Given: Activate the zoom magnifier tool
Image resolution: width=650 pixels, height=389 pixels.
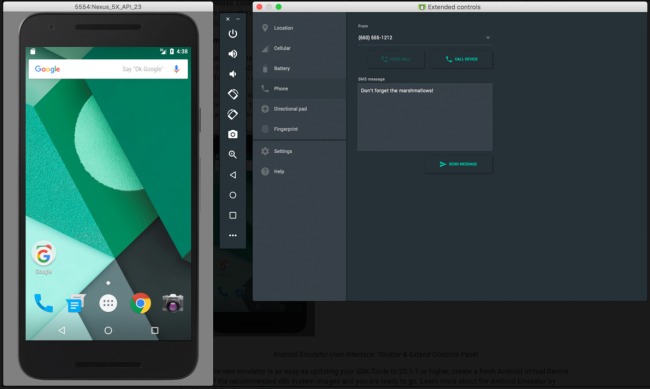Looking at the screenshot, I should (233, 154).
